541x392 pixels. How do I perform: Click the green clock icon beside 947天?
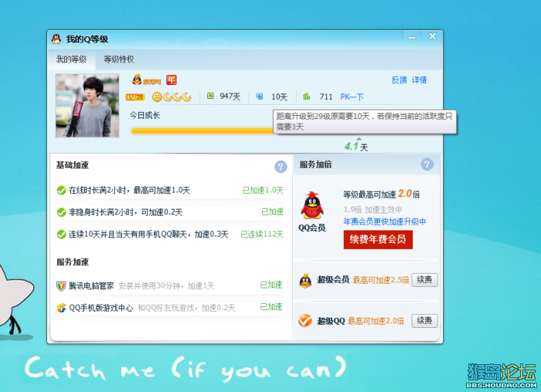coord(210,96)
